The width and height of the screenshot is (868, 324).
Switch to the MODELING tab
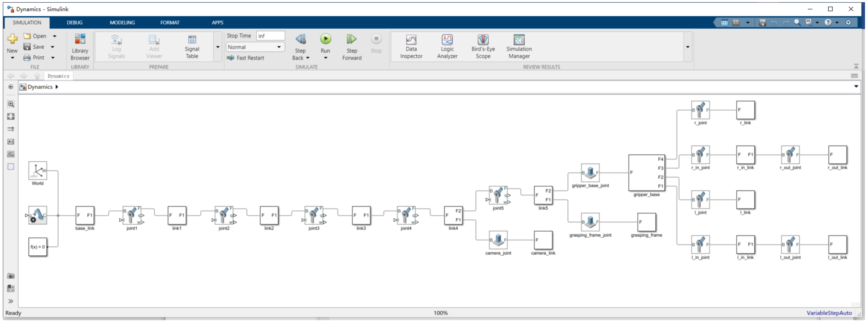point(122,23)
